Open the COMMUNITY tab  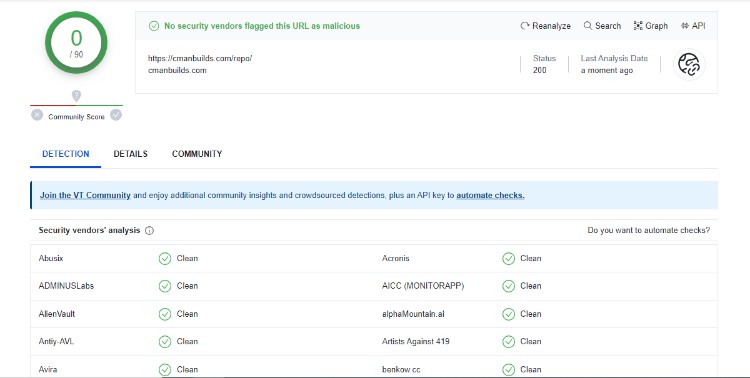(x=197, y=154)
